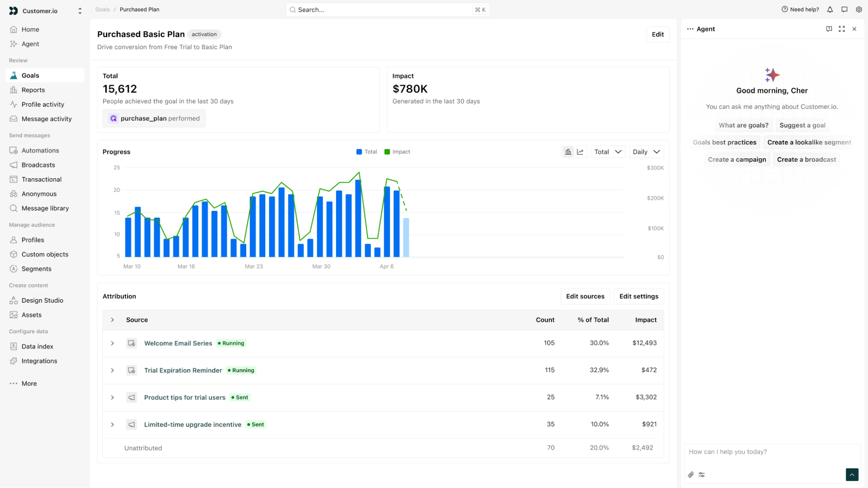
Task: Click the campaign icon beside Welcome Email Series
Action: 131,343
